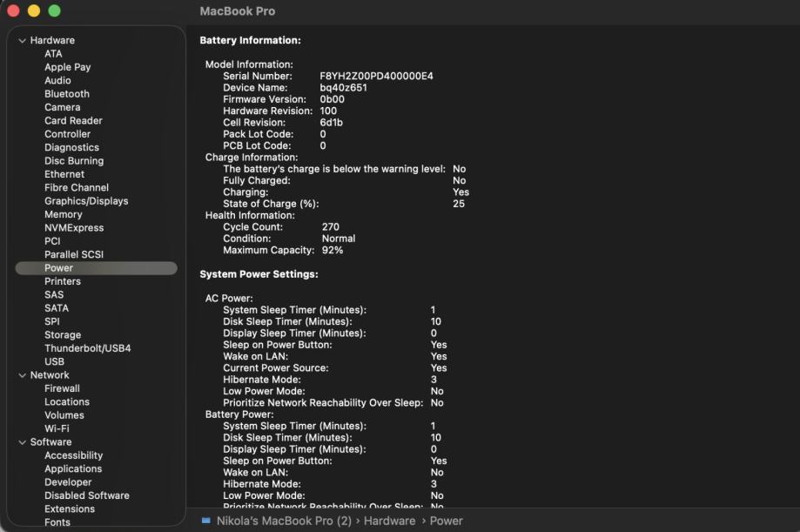Screen dimensions: 800x532
Task: Show the Disabled Software list
Action: pos(87,495)
